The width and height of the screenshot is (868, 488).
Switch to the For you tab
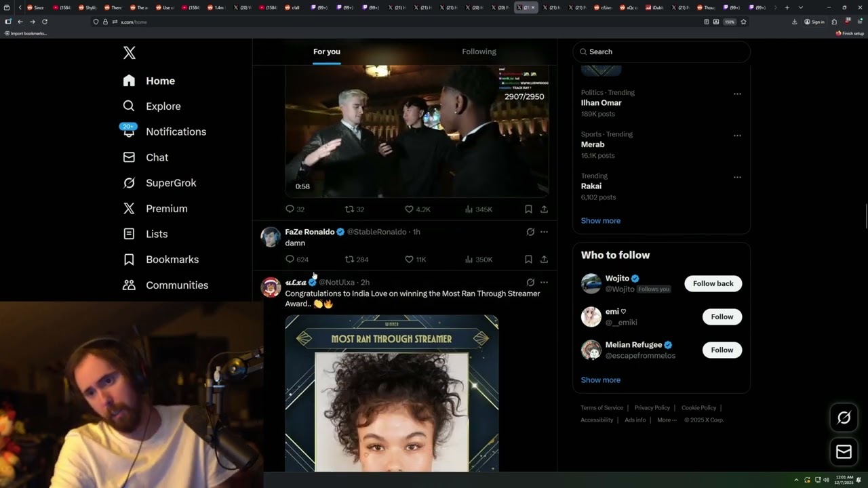click(327, 52)
